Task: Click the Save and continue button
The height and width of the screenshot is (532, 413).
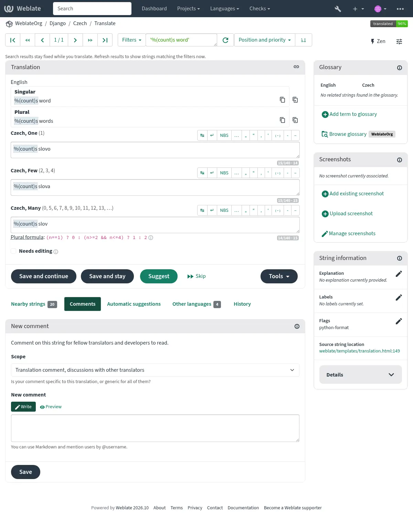Action: tap(44, 276)
